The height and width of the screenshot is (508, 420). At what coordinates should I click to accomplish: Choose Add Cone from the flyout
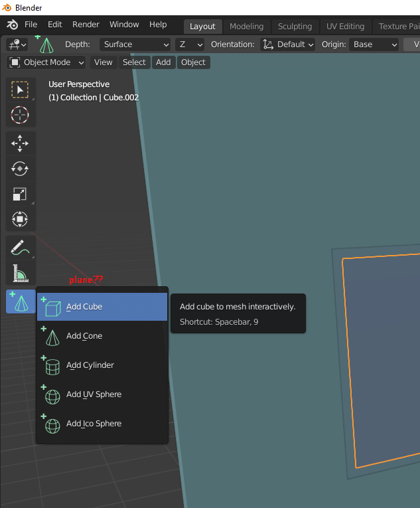(x=102, y=336)
